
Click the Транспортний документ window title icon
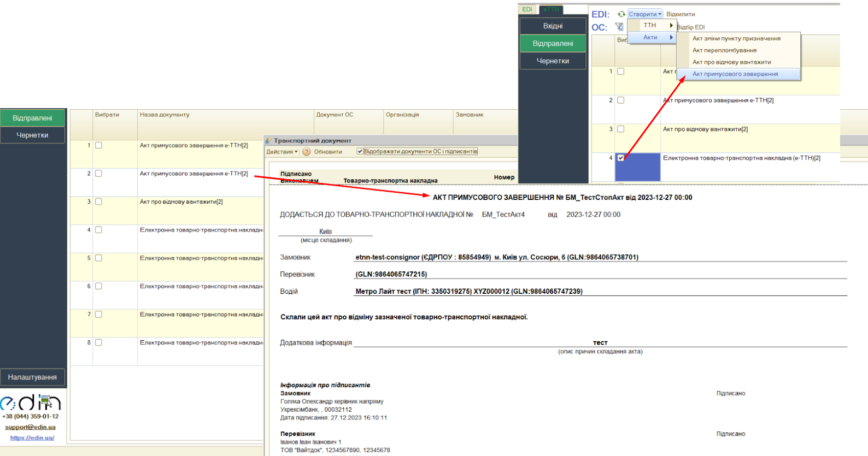(268, 141)
